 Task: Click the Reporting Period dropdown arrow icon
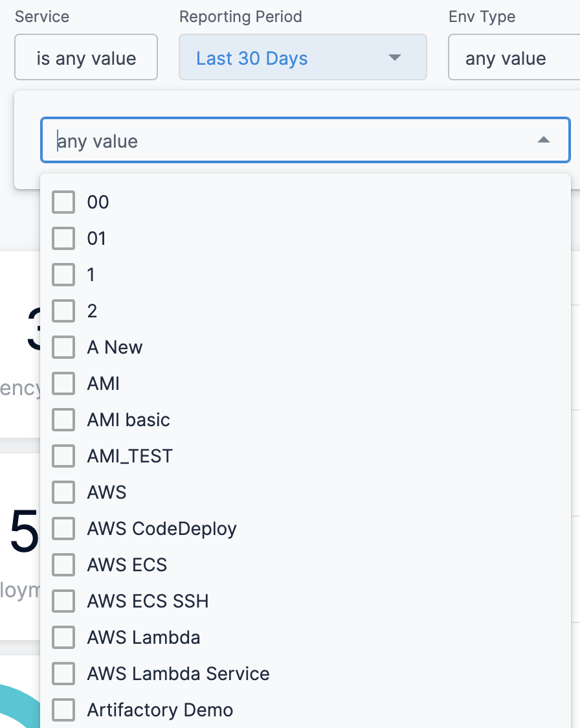[394, 58]
